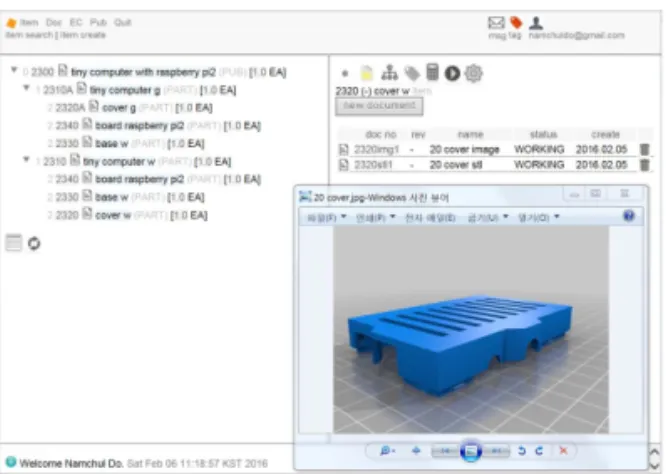This screenshot has width=666, height=474.
Task: Click the 전자 메일(E) menu item
Action: click(430, 218)
